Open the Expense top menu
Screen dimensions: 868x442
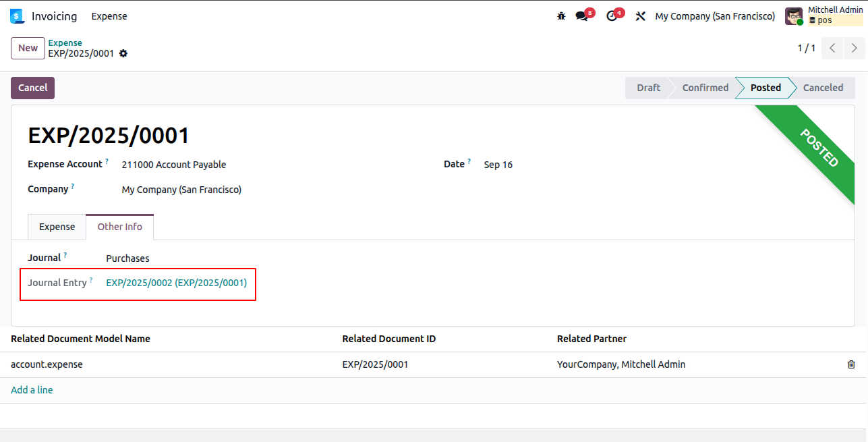109,16
